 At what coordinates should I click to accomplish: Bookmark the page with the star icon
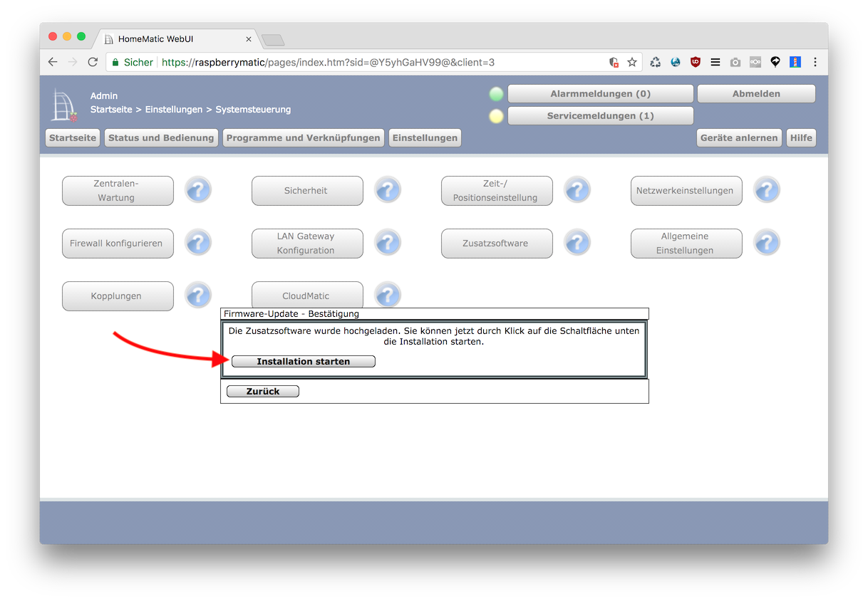point(632,62)
